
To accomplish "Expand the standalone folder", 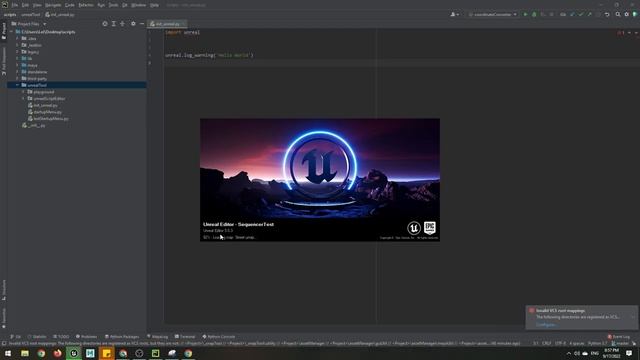I will click(x=17, y=72).
